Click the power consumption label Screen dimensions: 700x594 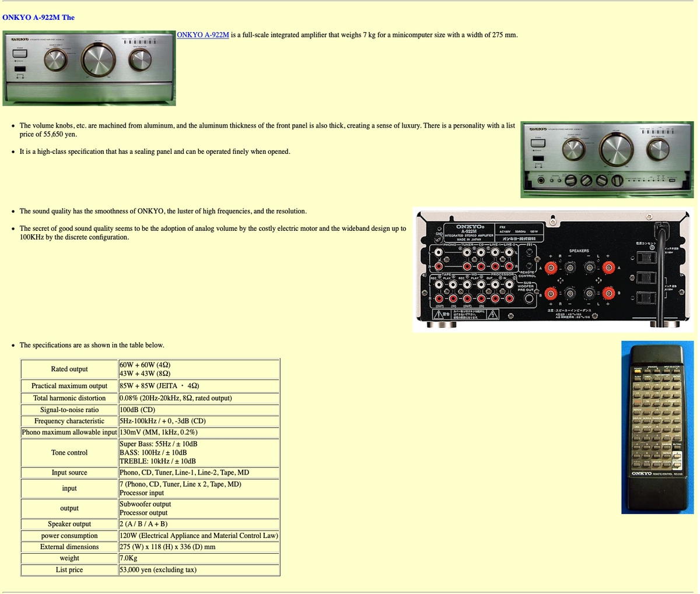pos(69,536)
